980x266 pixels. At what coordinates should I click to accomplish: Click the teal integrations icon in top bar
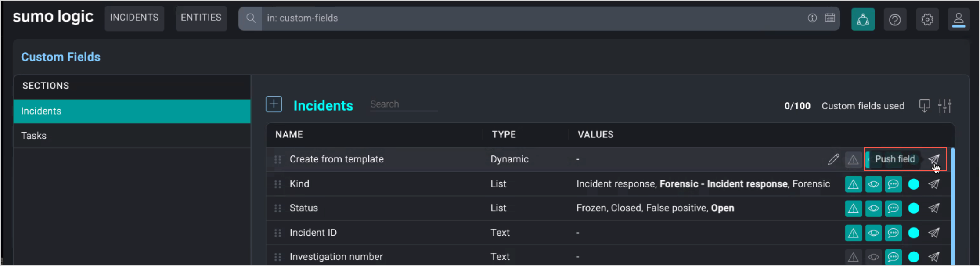(x=863, y=19)
